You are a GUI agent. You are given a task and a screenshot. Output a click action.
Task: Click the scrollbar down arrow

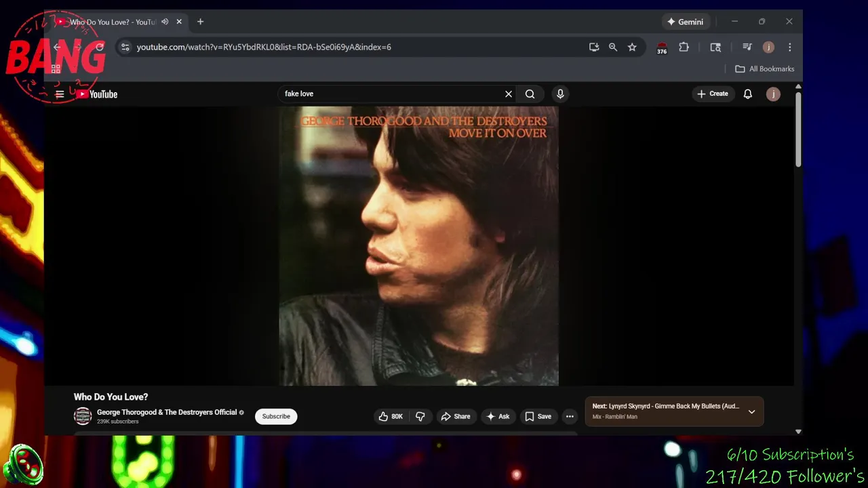(798, 431)
